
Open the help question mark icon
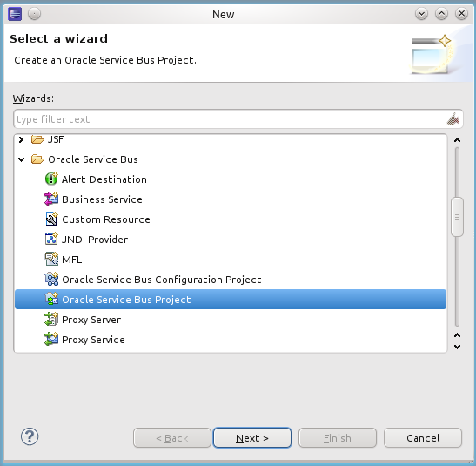[30, 437]
